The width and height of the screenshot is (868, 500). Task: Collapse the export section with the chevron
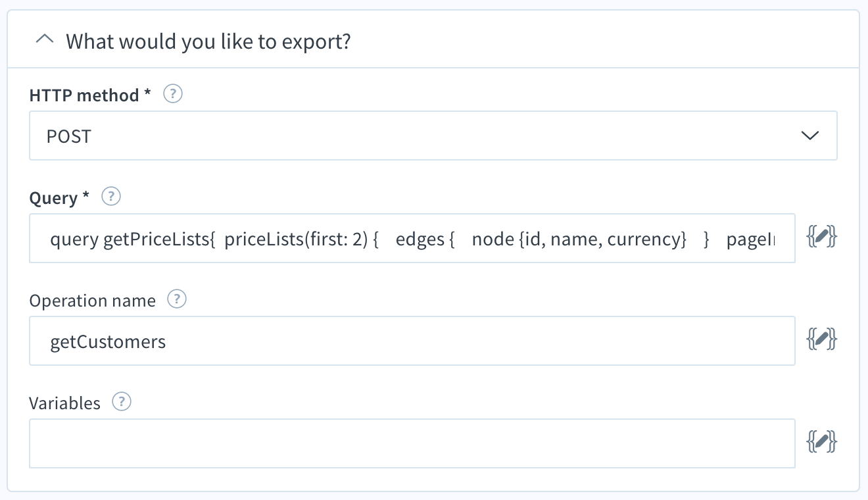pyautogui.click(x=45, y=40)
